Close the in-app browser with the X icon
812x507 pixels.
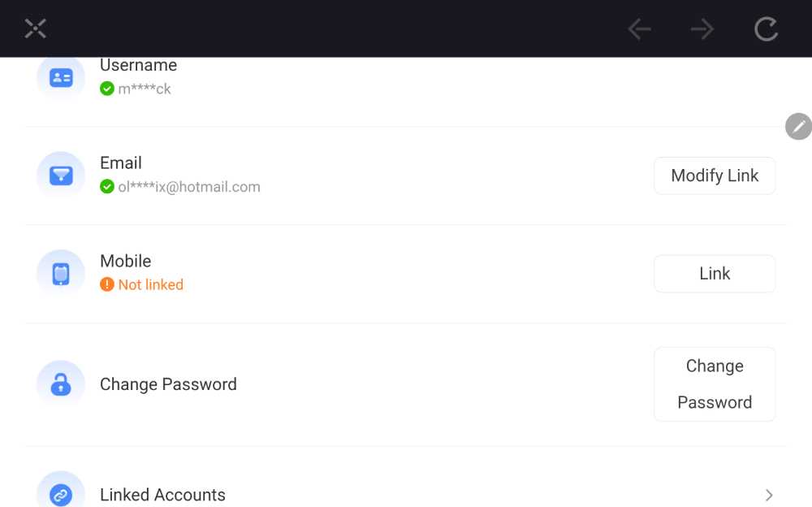[35, 28]
